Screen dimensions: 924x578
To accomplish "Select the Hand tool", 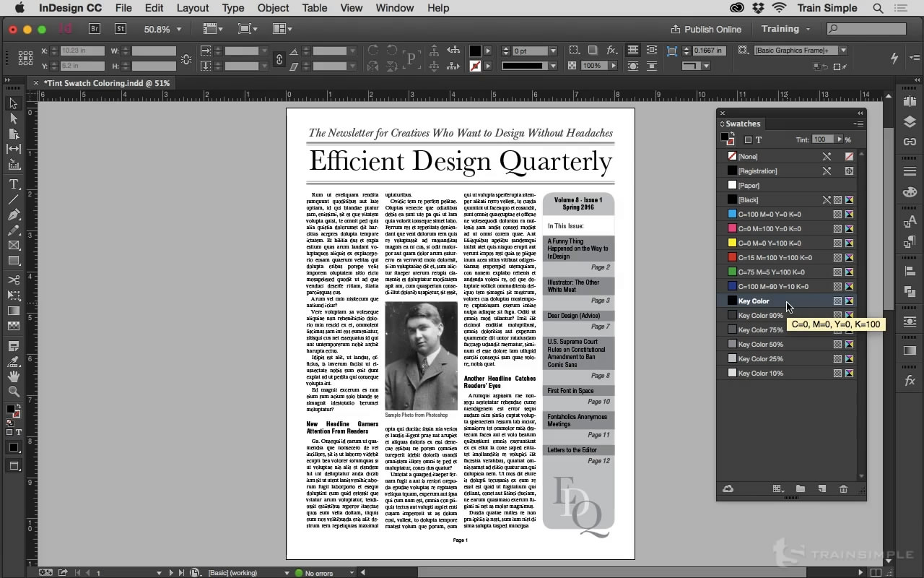I will coord(13,376).
